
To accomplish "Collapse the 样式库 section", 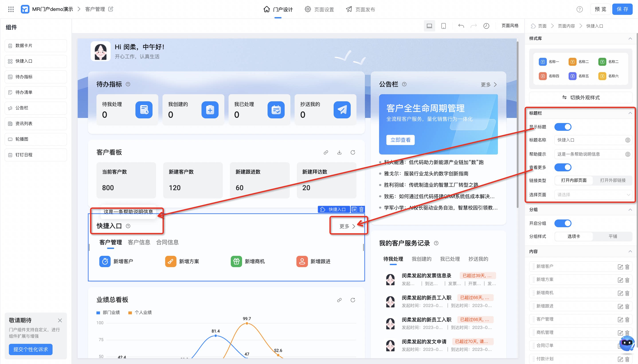I will (x=630, y=39).
